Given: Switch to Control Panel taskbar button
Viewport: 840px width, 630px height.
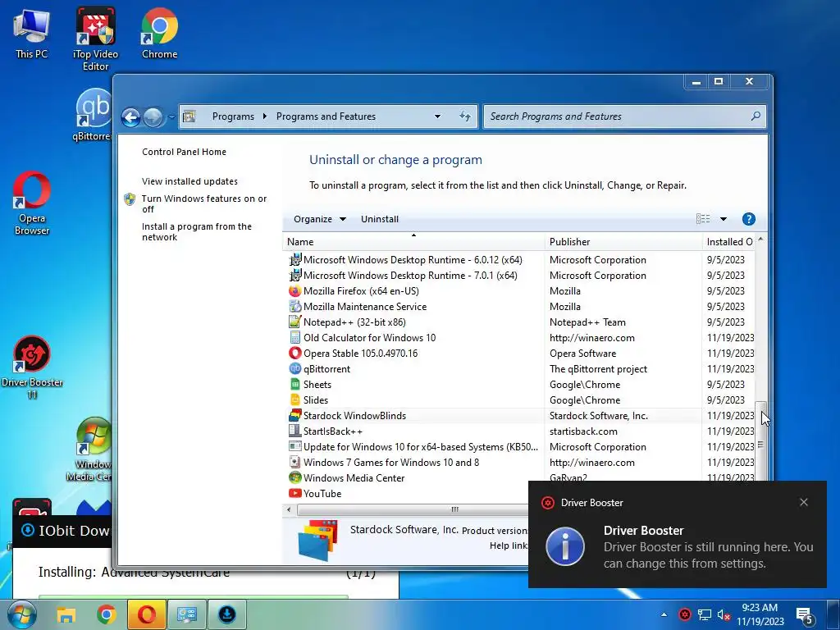Looking at the screenshot, I should pyautogui.click(x=186, y=615).
